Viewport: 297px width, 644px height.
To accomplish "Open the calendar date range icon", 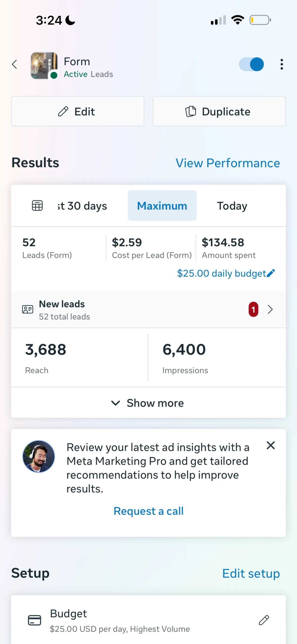I will tap(37, 206).
